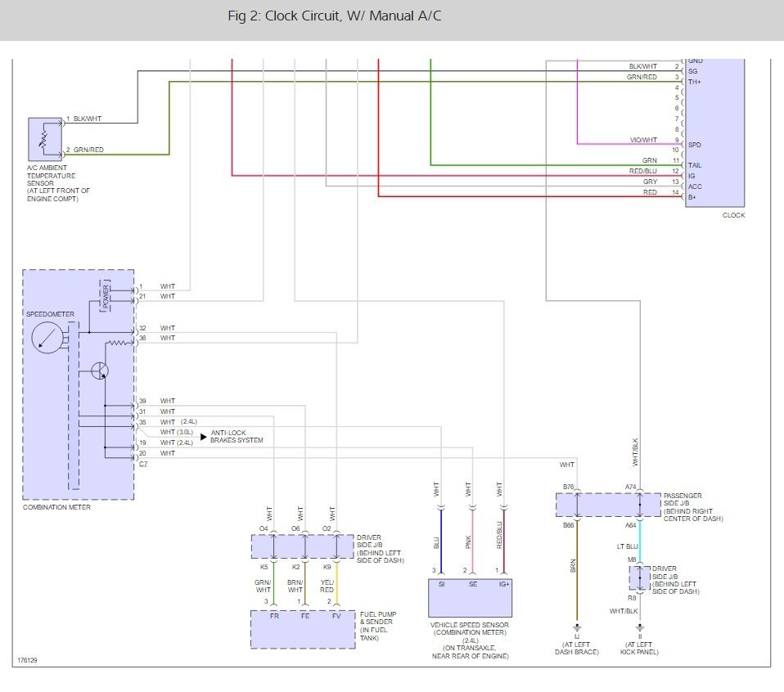The width and height of the screenshot is (784, 692).
Task: Click the 'VIO/WHT' wire label at clock pin 9
Action: click(x=643, y=140)
